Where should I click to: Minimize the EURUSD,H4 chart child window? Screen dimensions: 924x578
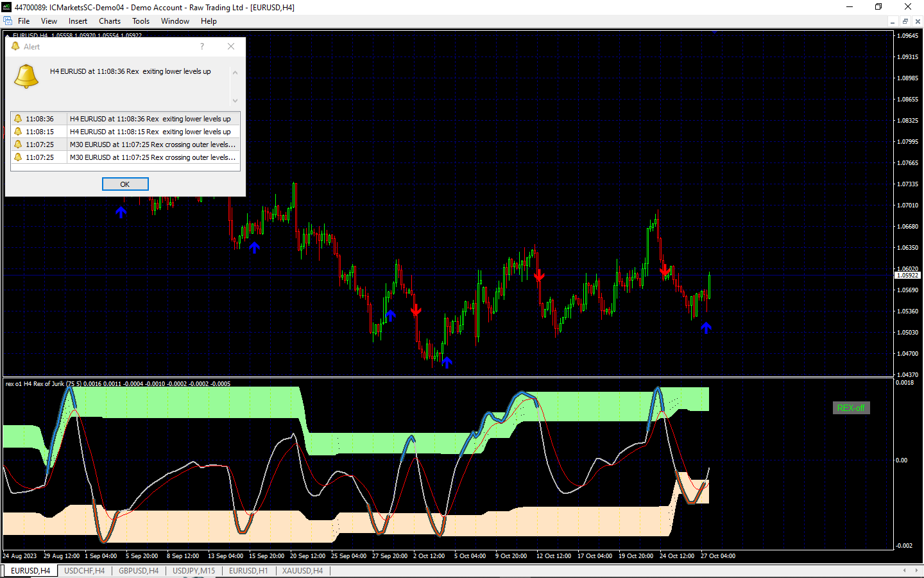pyautogui.click(x=893, y=21)
